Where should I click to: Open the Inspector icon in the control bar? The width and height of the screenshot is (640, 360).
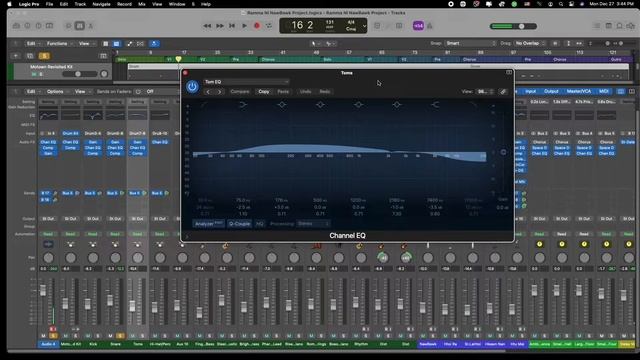coord(27,26)
